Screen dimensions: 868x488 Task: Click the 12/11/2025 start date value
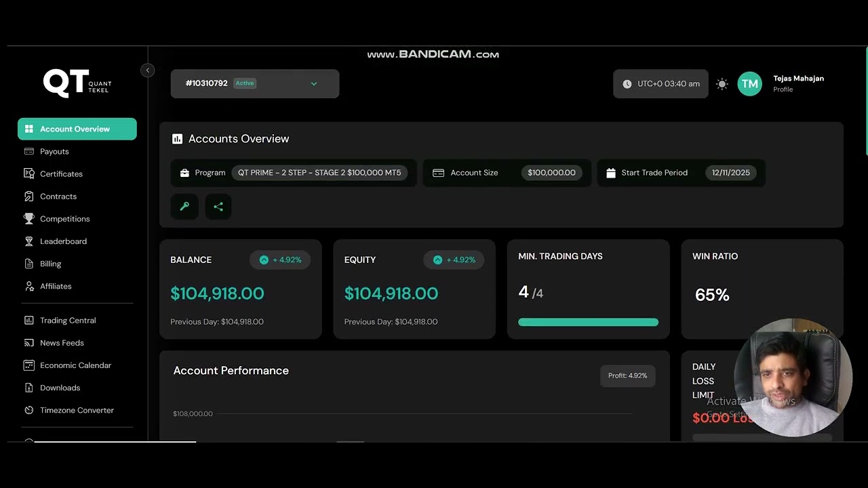731,173
